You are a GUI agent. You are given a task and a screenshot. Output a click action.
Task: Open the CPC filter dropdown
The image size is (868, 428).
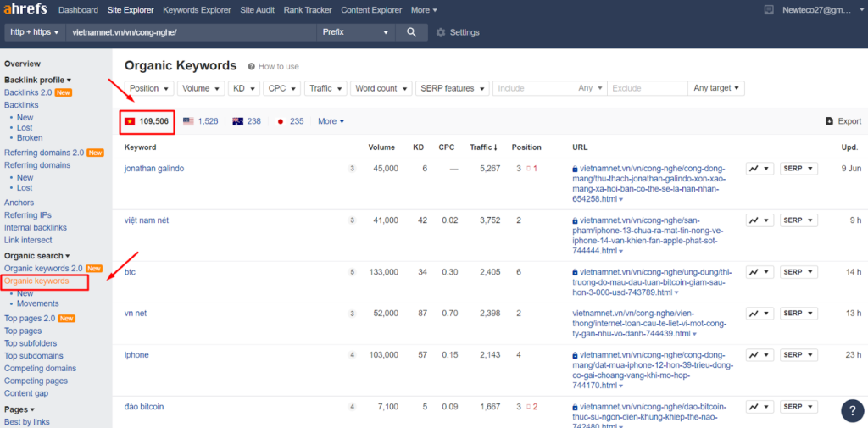(281, 88)
